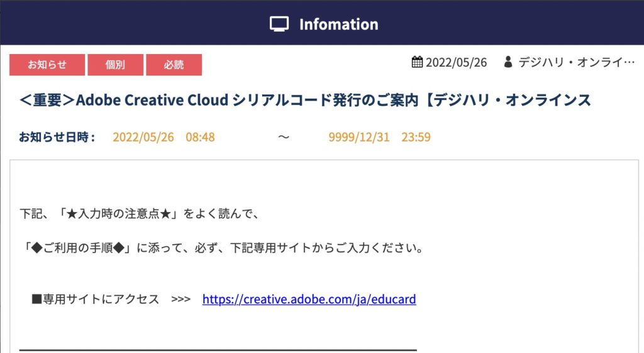The height and width of the screenshot is (353, 644).
Task: Select the 個別 category tag
Action: [115, 65]
